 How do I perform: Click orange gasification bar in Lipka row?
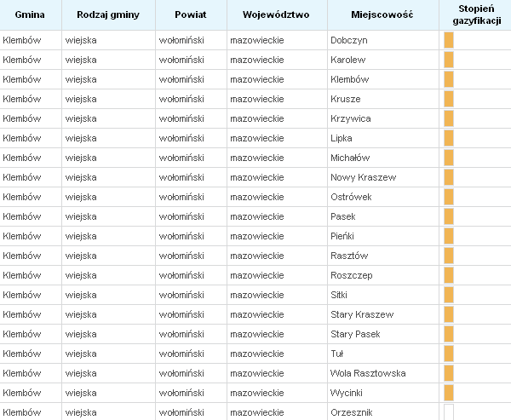point(449,138)
